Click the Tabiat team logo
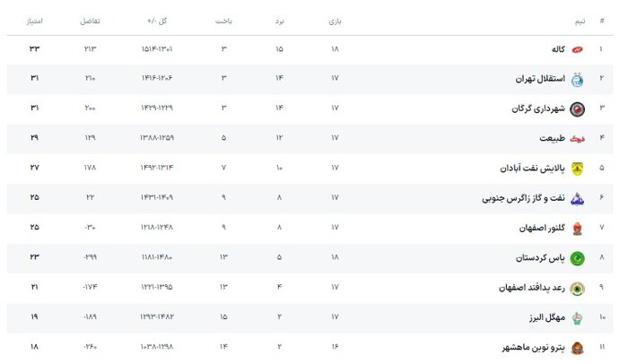Screen dimensions: 628x364 tap(576, 139)
